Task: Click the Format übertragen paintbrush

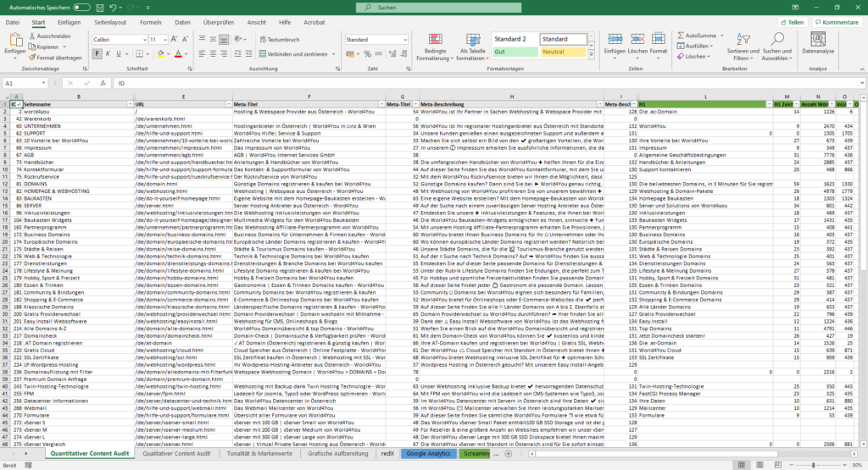Action: 55,58
